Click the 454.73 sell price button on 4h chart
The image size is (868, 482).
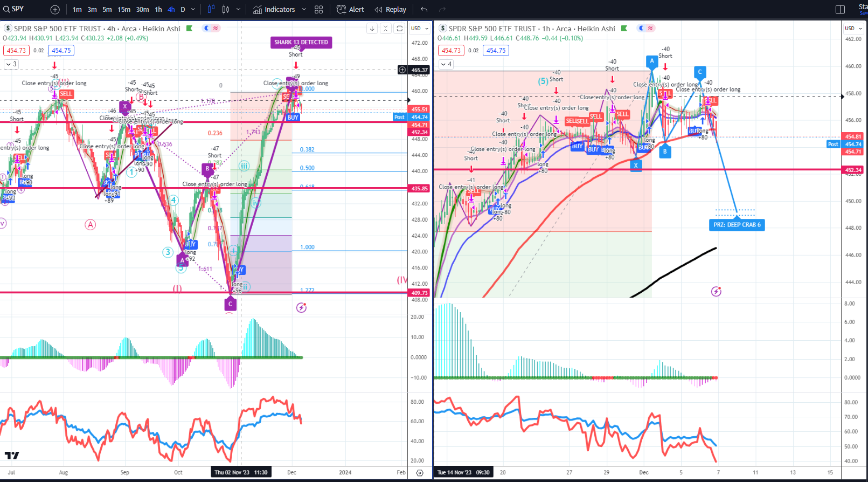[x=16, y=51]
